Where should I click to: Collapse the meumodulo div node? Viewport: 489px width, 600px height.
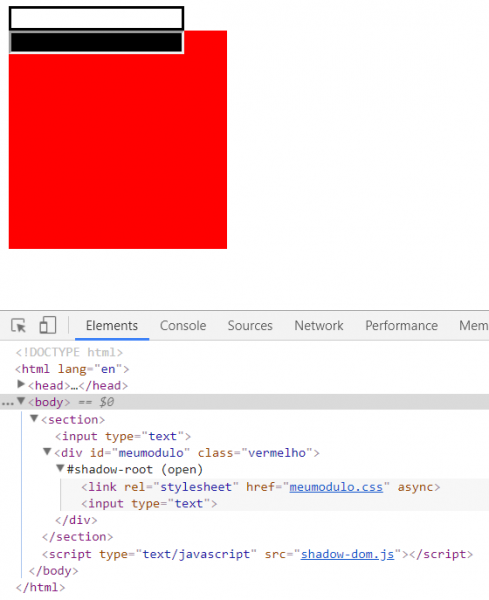(x=47, y=452)
